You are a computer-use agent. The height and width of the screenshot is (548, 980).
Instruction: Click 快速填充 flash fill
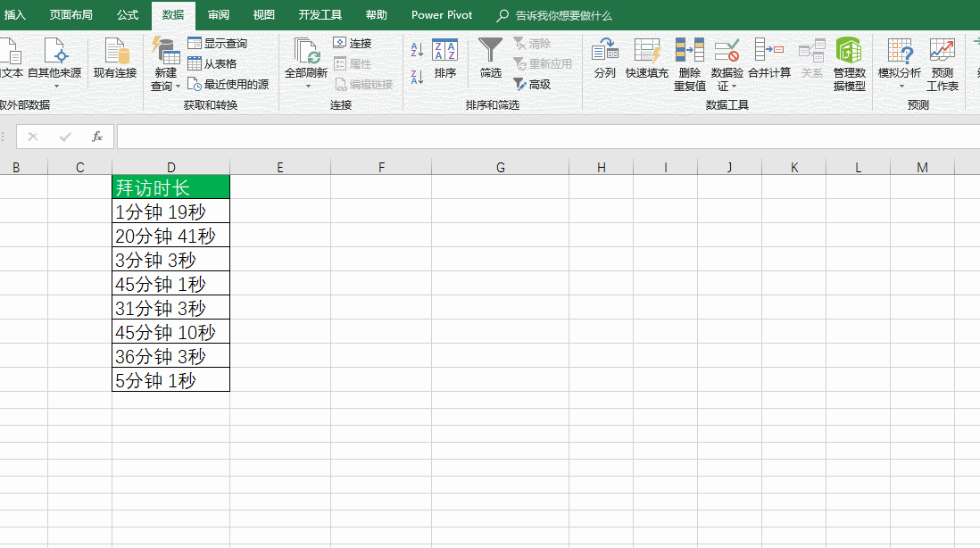[x=647, y=59]
